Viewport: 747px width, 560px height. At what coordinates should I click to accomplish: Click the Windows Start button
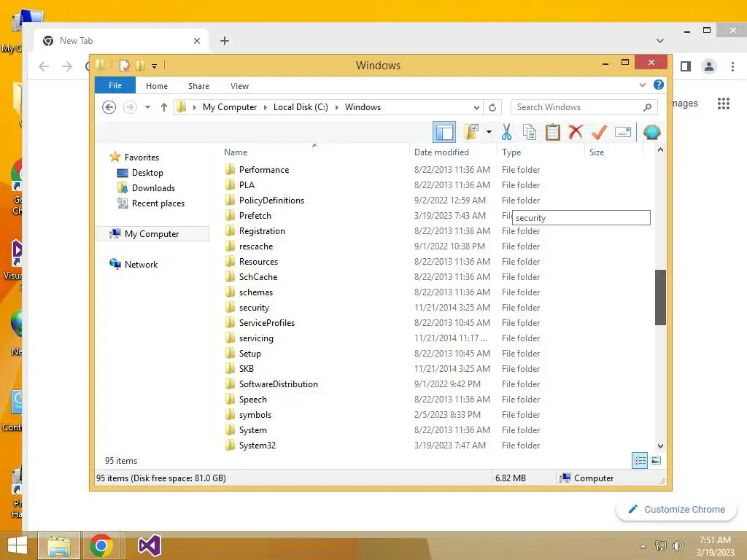18,545
